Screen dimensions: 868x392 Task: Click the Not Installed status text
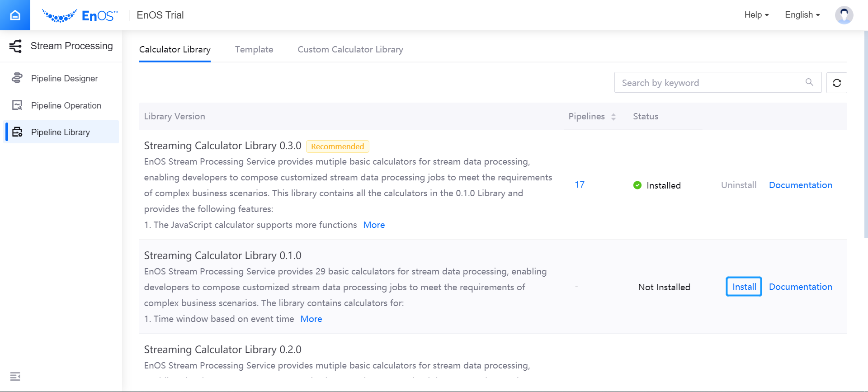pos(664,287)
